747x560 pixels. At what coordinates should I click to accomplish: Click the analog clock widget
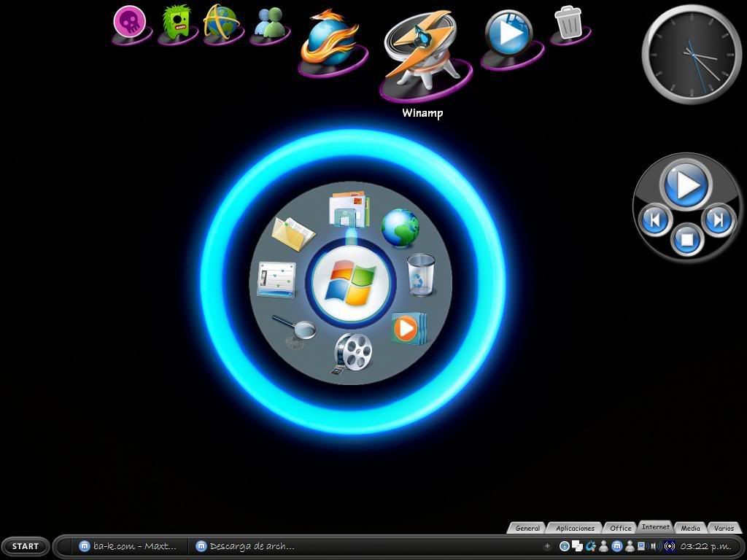click(x=692, y=54)
